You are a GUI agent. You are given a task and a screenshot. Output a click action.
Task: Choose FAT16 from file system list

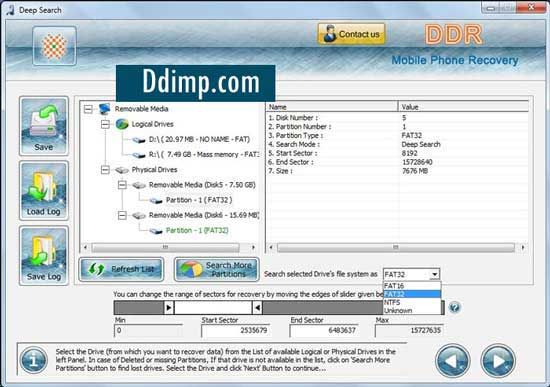click(x=412, y=286)
